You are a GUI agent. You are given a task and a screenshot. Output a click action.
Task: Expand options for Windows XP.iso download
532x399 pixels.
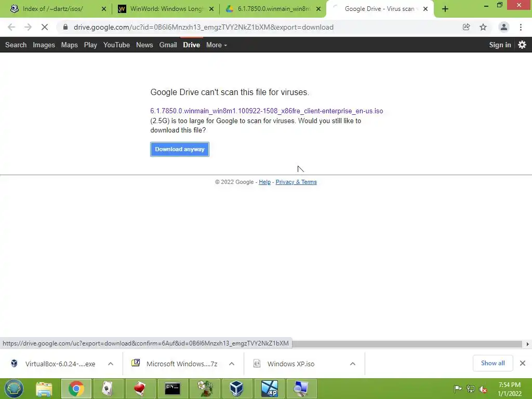click(353, 364)
